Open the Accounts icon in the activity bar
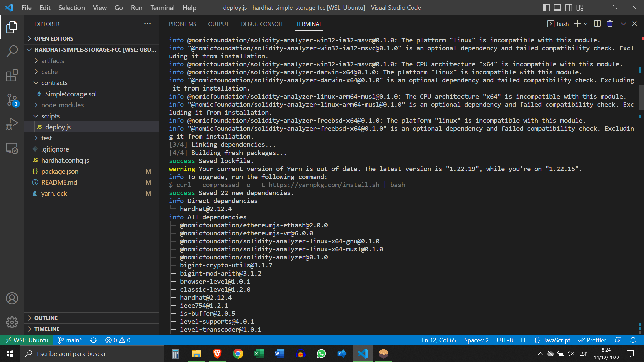 coord(12,298)
